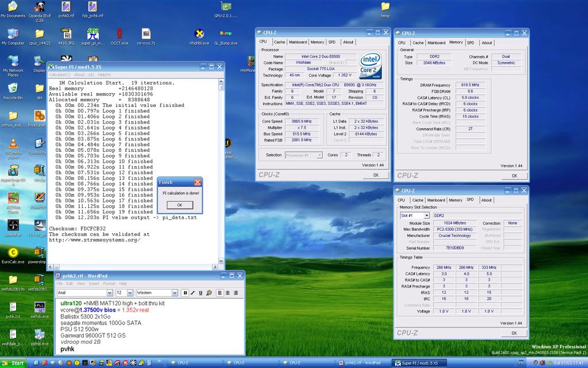Center-align text in WordPad

pyautogui.click(x=227, y=293)
